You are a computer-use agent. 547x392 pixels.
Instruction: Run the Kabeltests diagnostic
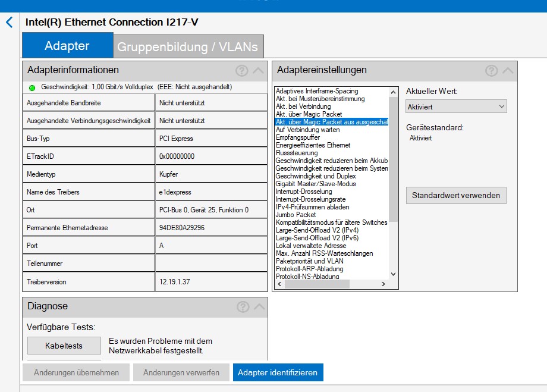64,346
